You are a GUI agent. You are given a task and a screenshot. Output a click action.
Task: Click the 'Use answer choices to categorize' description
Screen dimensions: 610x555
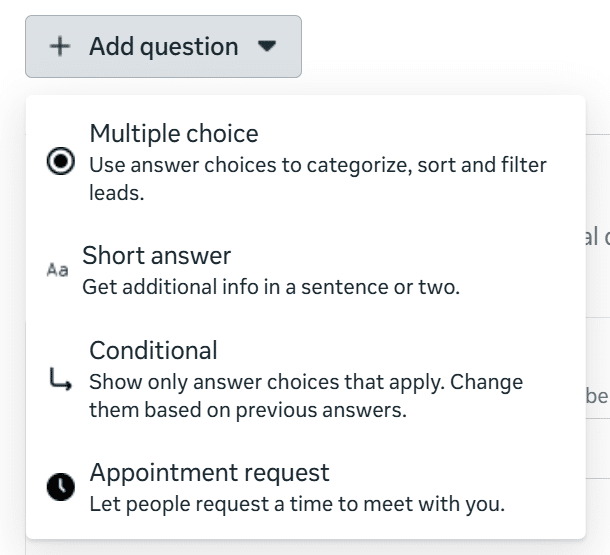pyautogui.click(x=317, y=165)
